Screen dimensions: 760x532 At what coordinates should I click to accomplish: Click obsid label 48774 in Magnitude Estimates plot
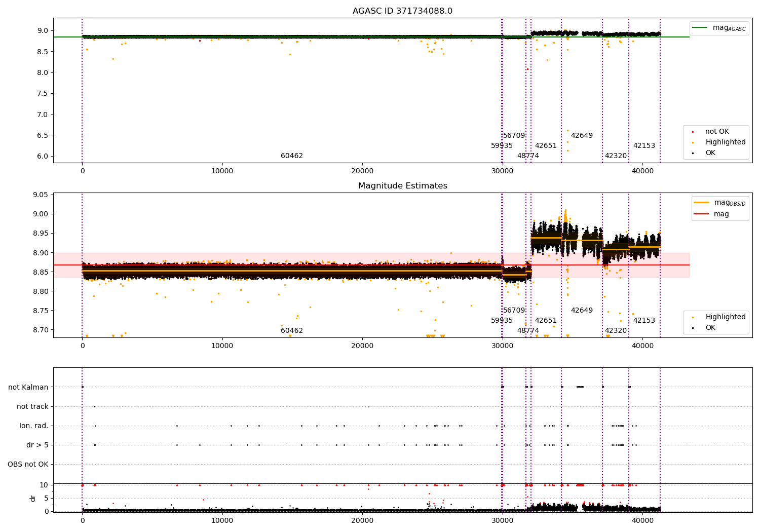[x=528, y=331]
